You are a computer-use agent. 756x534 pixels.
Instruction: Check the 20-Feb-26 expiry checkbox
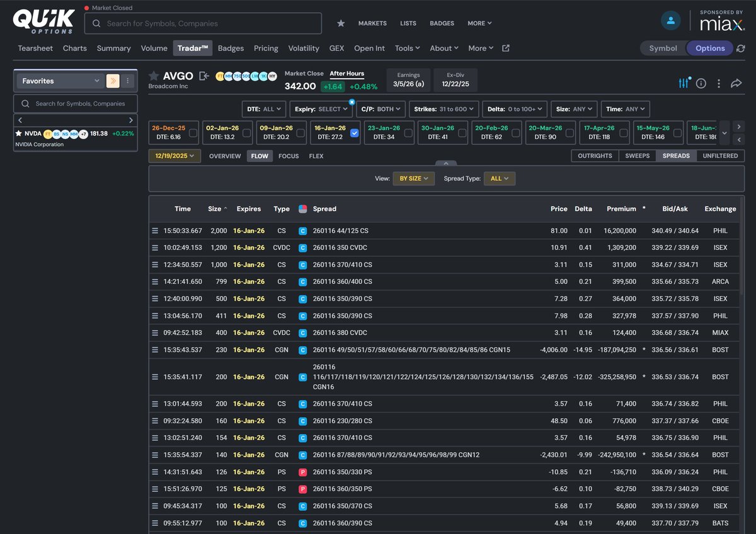pos(516,133)
